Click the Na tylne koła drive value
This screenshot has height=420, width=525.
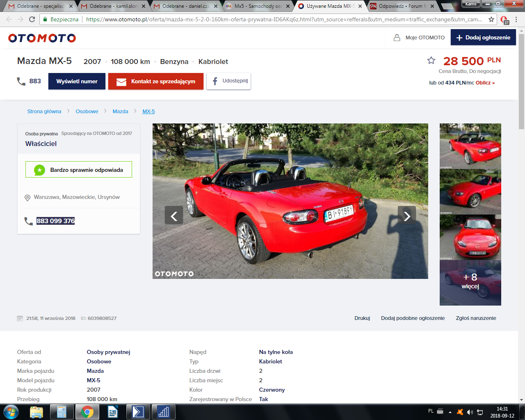tap(276, 352)
